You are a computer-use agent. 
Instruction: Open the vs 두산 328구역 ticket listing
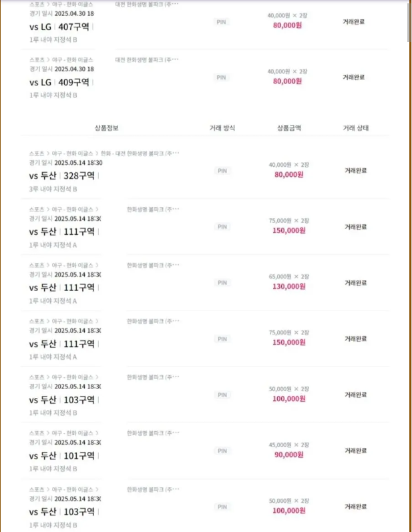[x=61, y=176]
